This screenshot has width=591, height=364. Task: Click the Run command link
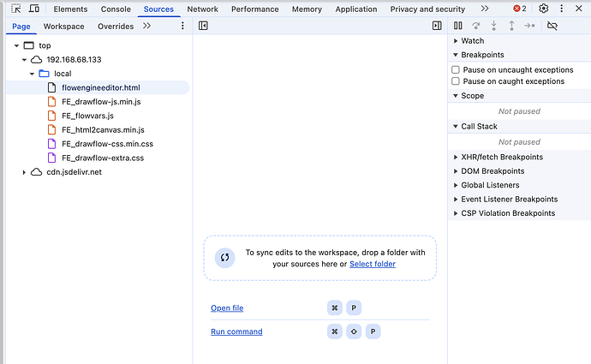[x=236, y=331]
